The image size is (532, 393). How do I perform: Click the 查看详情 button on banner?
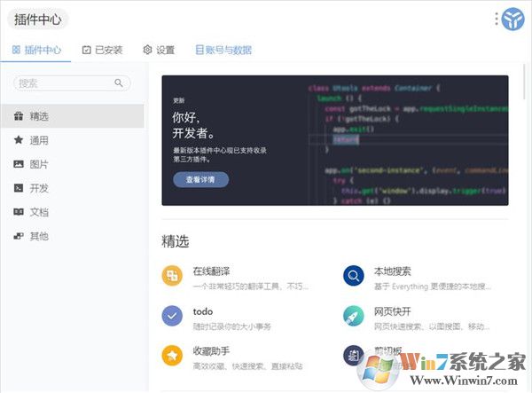tap(201, 179)
